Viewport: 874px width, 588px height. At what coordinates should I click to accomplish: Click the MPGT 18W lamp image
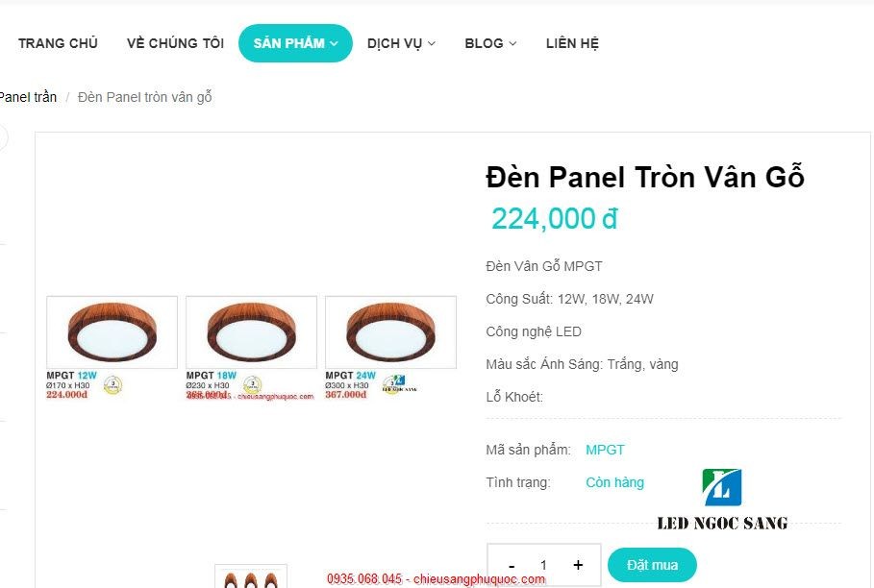(x=251, y=332)
